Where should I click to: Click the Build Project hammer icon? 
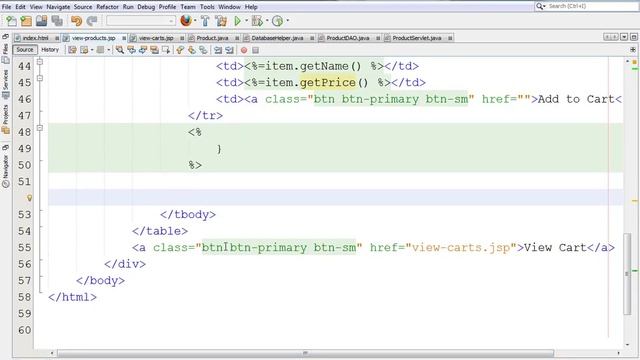click(x=205, y=21)
